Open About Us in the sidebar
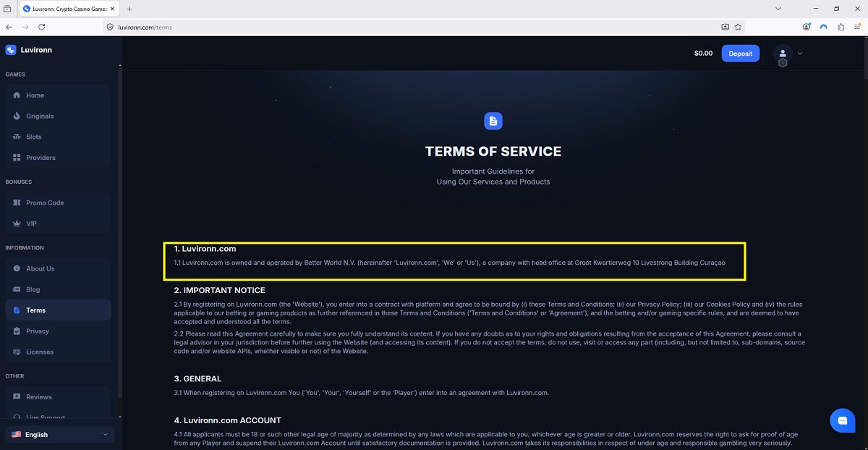This screenshot has width=868, height=450. tap(58, 268)
